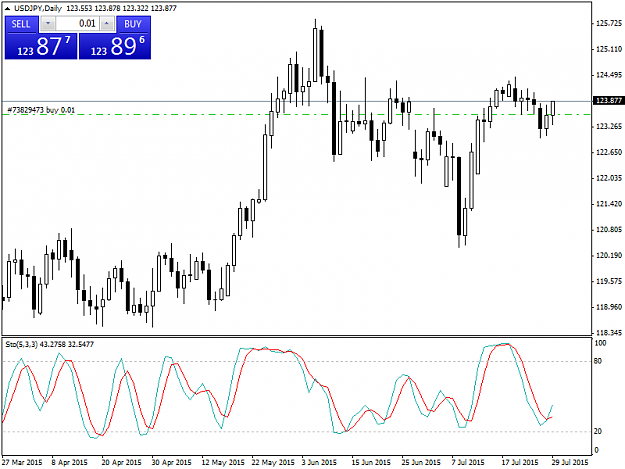625x469 pixels.
Task: Collapse one-click trading panel via triangle icon
Action: tap(7, 8)
